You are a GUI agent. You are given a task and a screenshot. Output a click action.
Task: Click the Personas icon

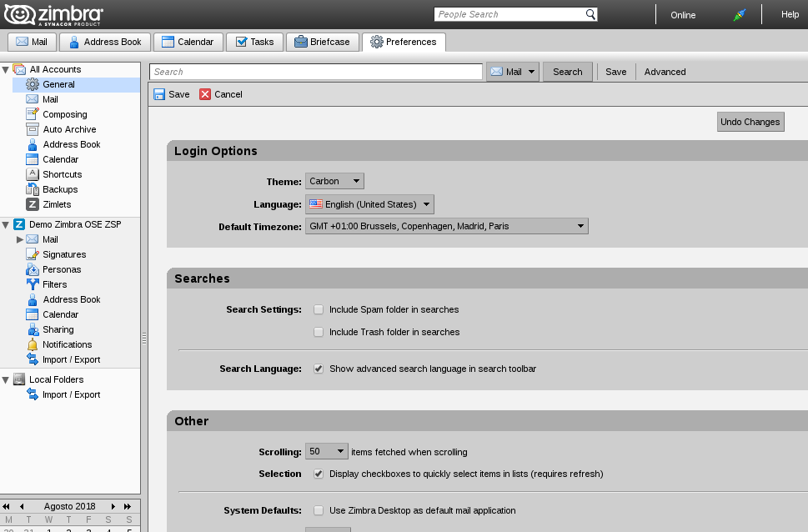(x=33, y=269)
